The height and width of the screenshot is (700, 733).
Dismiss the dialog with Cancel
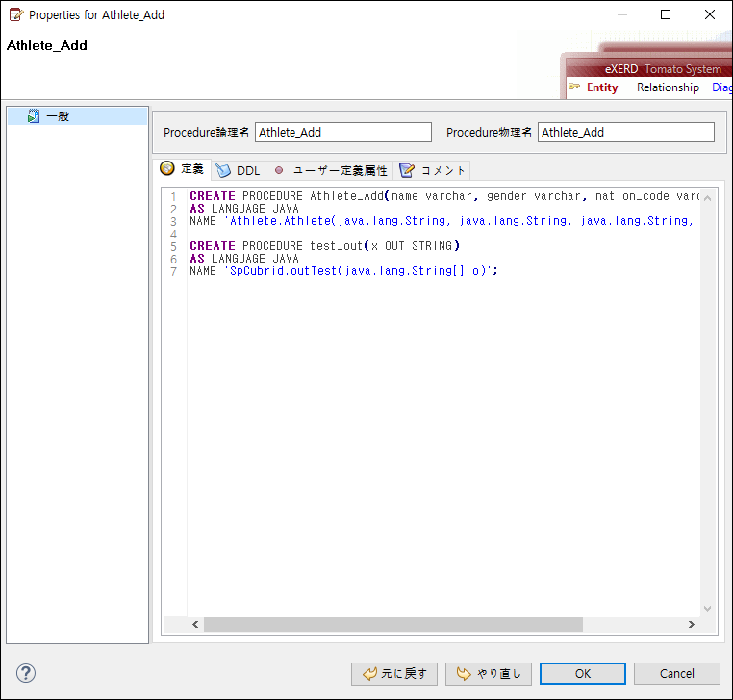(676, 674)
